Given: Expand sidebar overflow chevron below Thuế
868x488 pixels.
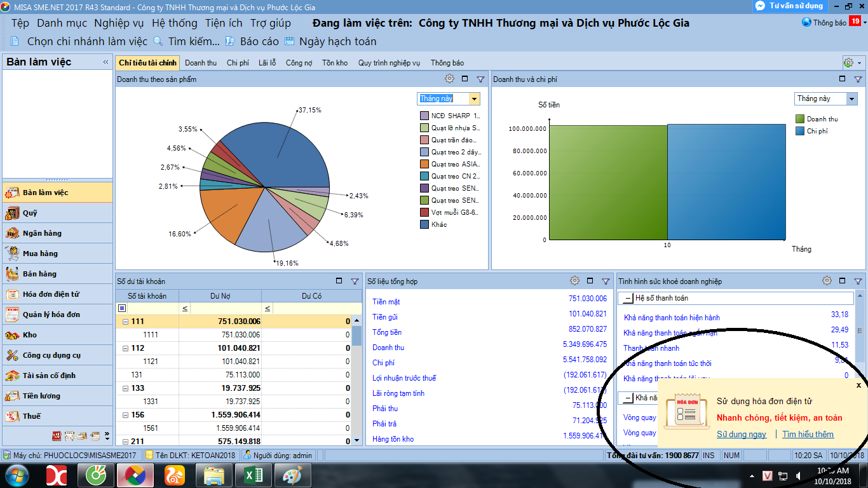Looking at the screenshot, I should [107, 437].
